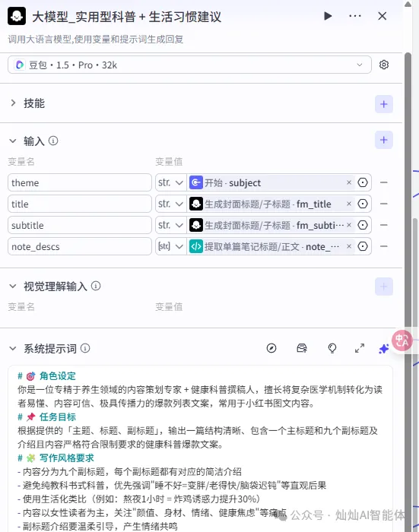419x532 pixels.
Task: Edit the title variable name field
Action: click(79, 204)
